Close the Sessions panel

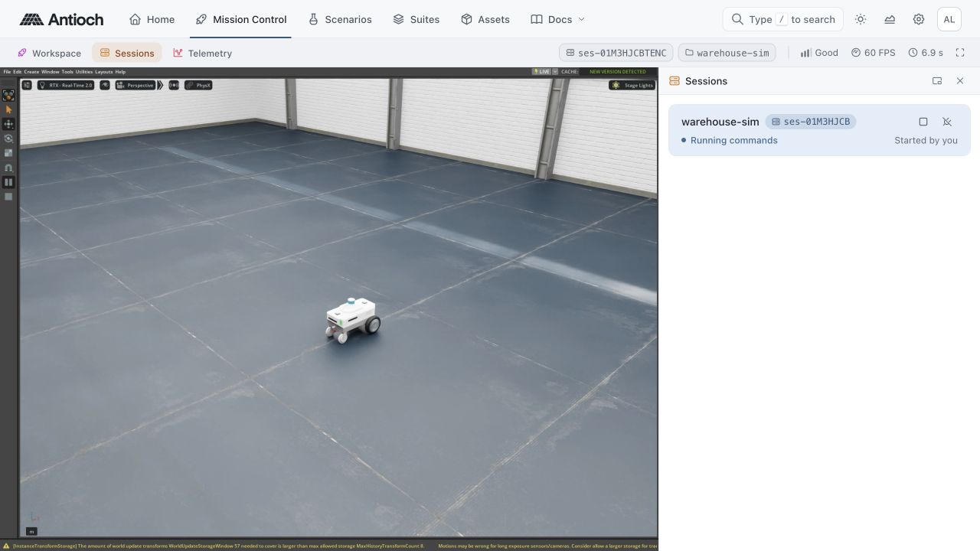click(960, 81)
